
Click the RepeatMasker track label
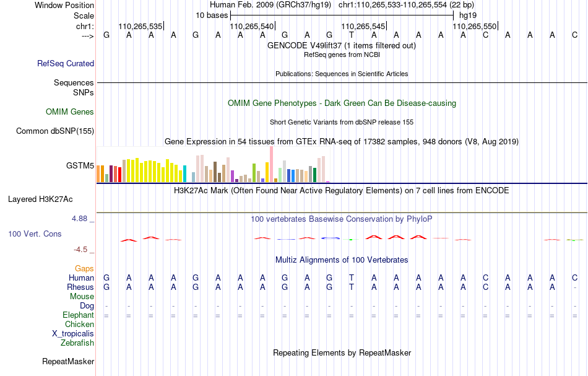click(68, 361)
